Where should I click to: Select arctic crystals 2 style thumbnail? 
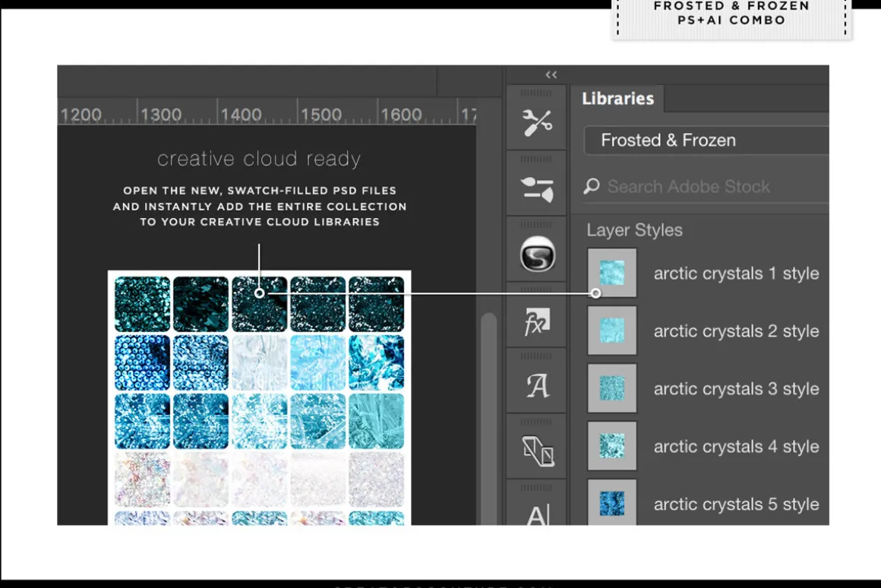click(612, 330)
